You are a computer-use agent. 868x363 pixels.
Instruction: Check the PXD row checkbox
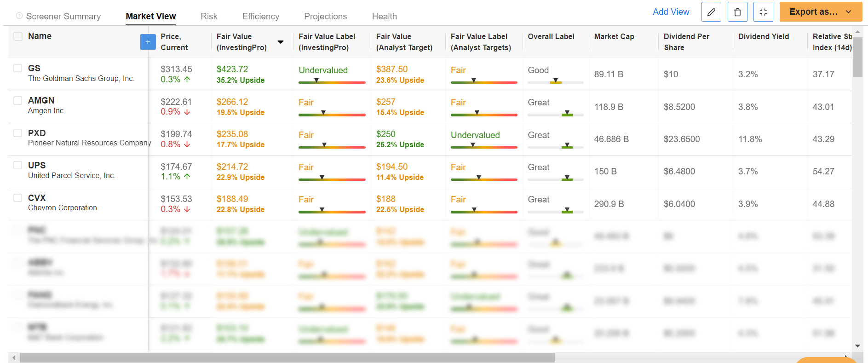tap(18, 133)
